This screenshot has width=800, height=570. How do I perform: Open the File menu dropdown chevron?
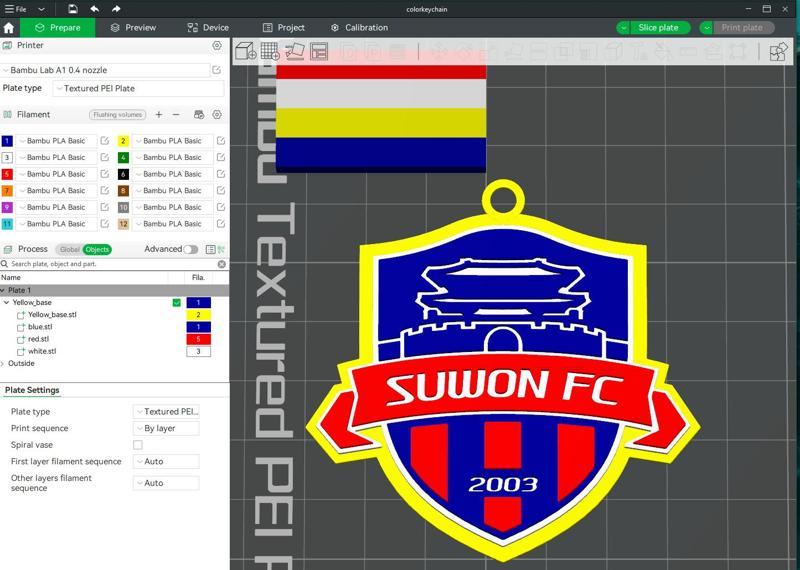pyautogui.click(x=41, y=9)
